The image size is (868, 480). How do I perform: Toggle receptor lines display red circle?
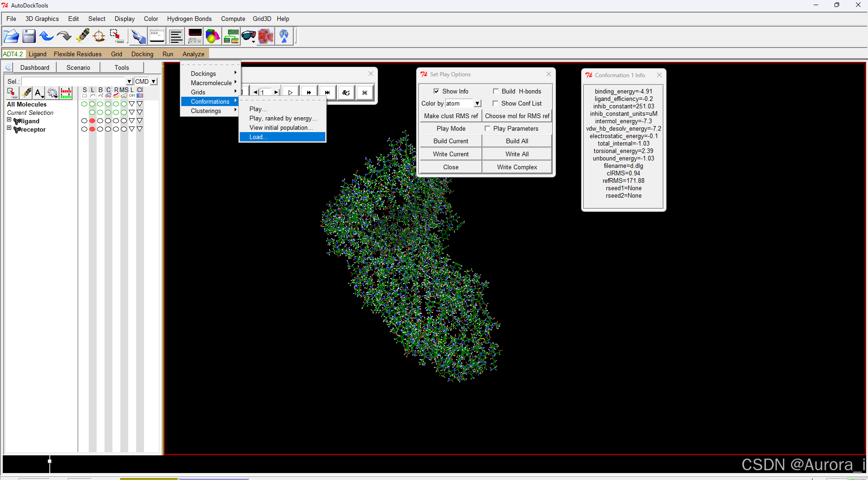92,129
